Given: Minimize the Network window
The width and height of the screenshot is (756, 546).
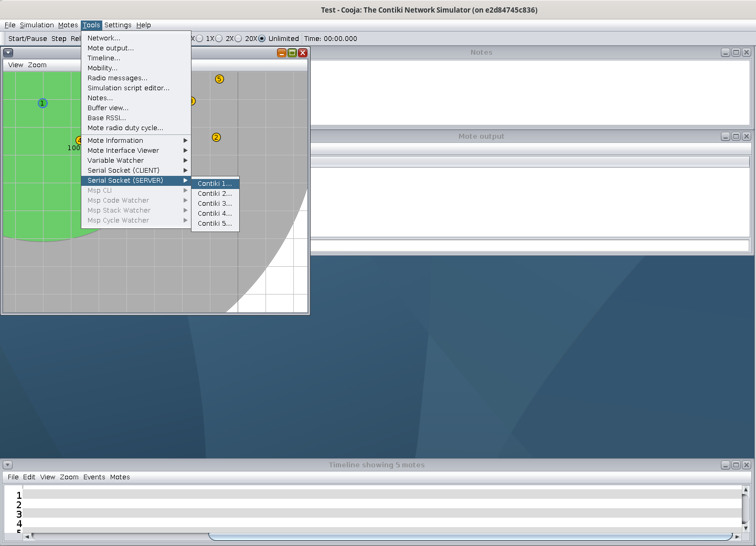Looking at the screenshot, I should [282, 52].
